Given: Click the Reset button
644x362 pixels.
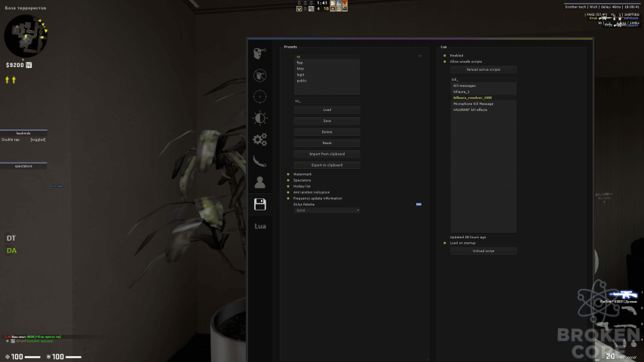Looking at the screenshot, I should coord(327,143).
